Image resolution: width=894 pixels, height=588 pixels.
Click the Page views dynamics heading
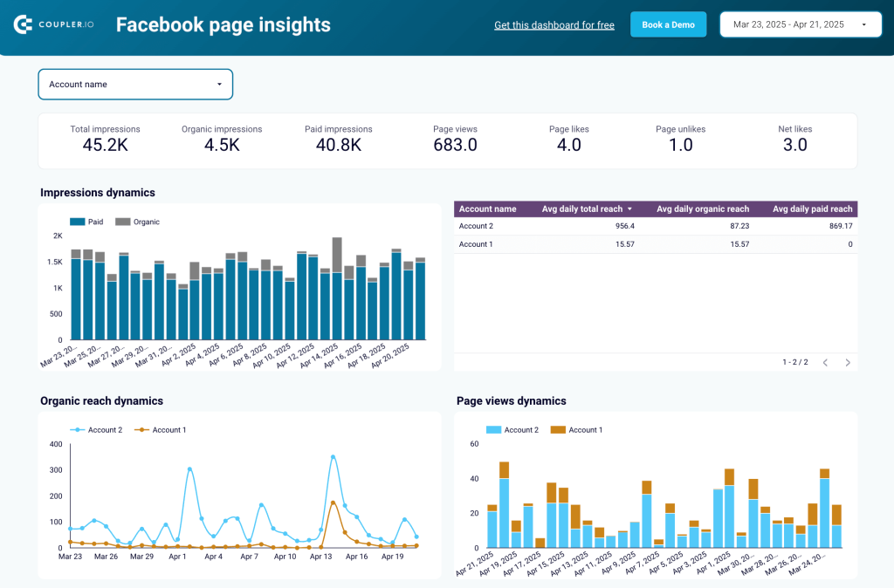(512, 401)
